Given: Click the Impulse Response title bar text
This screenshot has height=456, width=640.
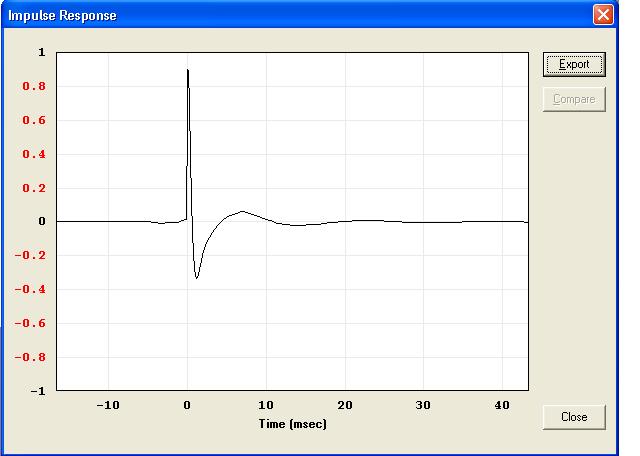Looking at the screenshot, I should pyautogui.click(x=62, y=16).
